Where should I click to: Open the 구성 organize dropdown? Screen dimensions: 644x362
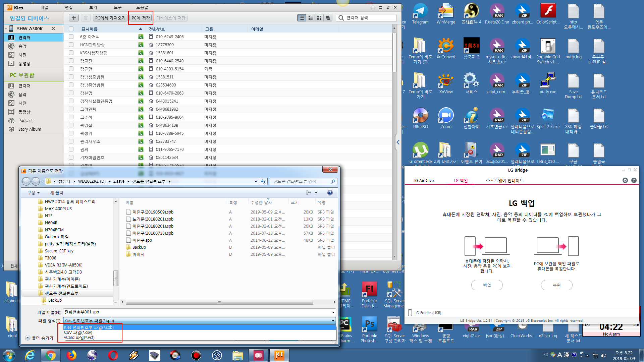pos(33,193)
